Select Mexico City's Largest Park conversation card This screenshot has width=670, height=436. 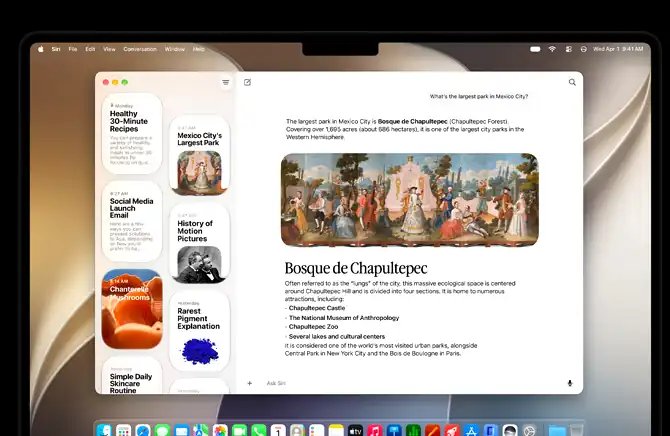(200, 155)
